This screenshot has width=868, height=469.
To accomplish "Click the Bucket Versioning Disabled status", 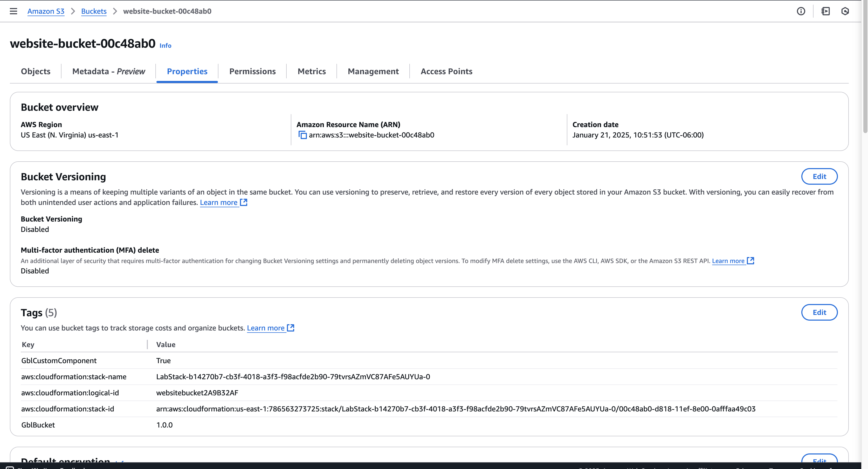I will pyautogui.click(x=35, y=230).
